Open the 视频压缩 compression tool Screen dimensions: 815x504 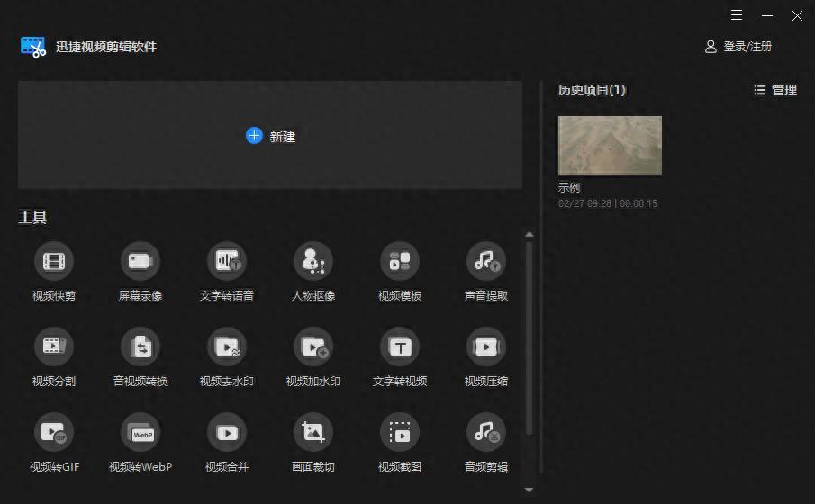click(x=486, y=346)
